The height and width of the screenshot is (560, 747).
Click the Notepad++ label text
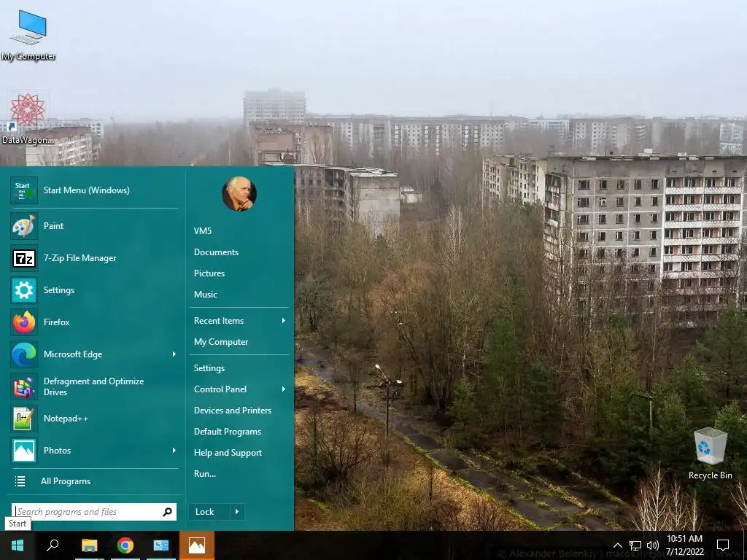[x=66, y=419]
